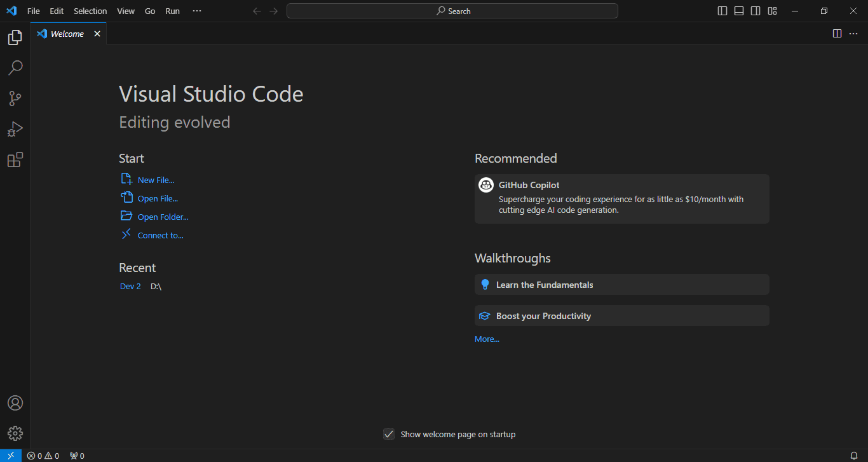Image resolution: width=868 pixels, height=462 pixels.
Task: Open the Extensions view
Action: [x=15, y=160]
